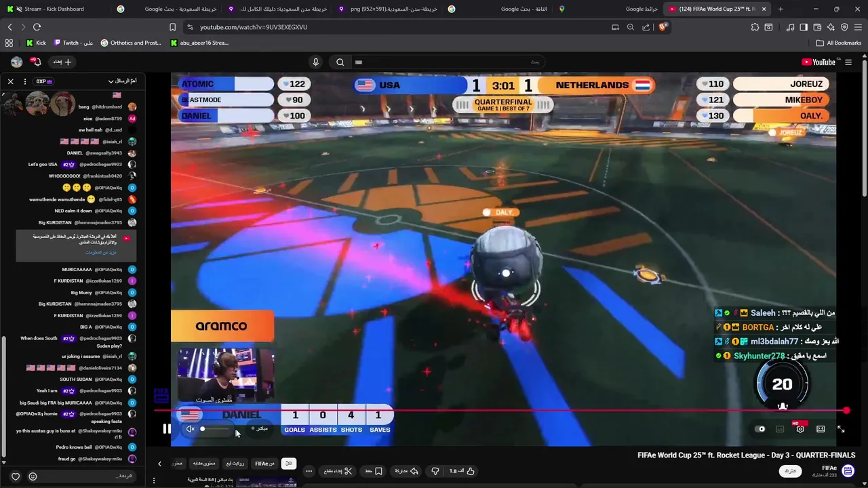
Task: Like the video with thumbs up
Action: pos(462,471)
